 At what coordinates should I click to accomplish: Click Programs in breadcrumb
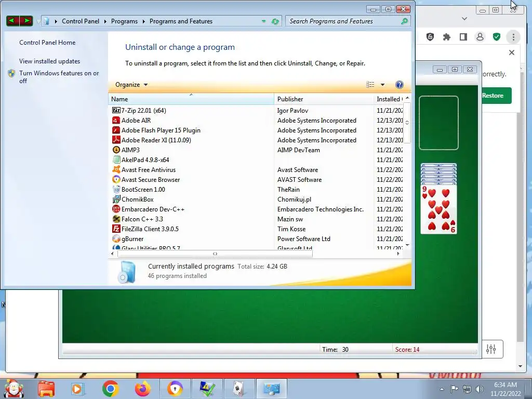click(x=124, y=21)
